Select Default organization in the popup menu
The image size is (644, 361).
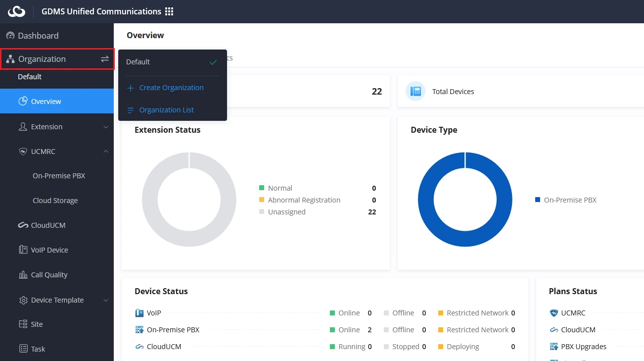[172, 62]
